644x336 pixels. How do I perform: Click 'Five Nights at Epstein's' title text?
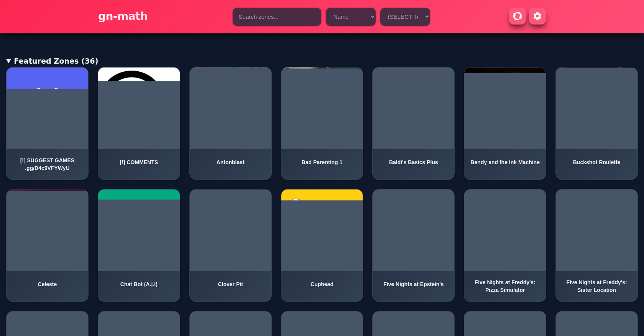(x=413, y=284)
